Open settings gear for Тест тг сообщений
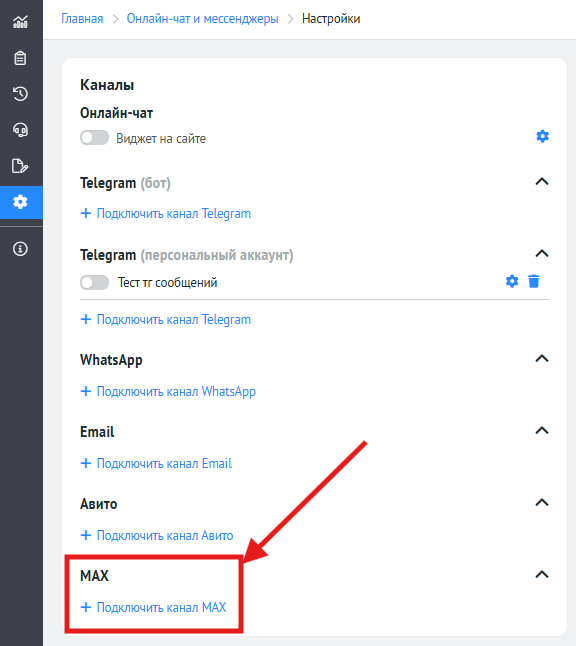576x646 pixels. (x=512, y=281)
